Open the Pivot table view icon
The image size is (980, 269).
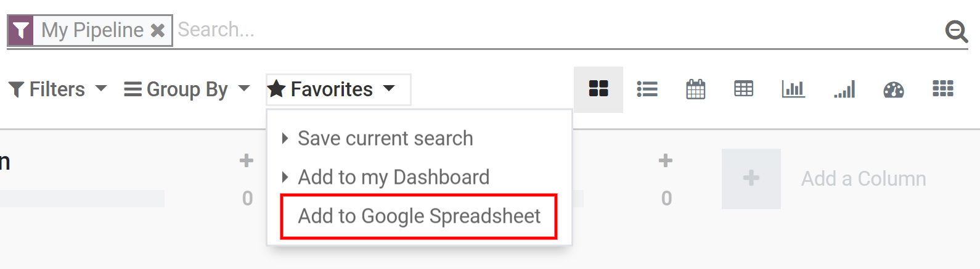click(744, 89)
